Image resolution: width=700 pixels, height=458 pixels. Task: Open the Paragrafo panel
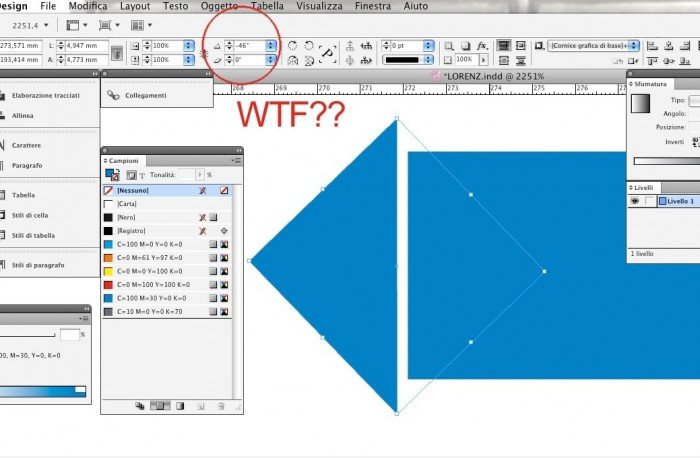pyautogui.click(x=27, y=166)
